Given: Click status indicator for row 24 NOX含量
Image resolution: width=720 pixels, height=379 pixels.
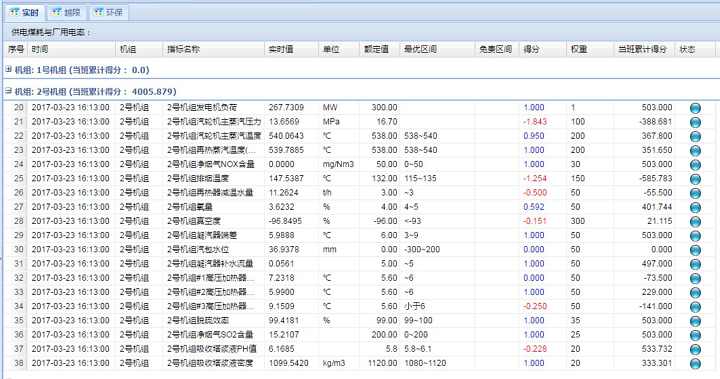Looking at the screenshot, I should [695, 165].
